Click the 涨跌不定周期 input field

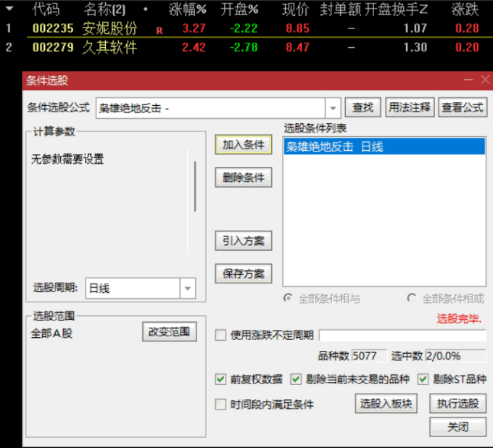(x=403, y=335)
